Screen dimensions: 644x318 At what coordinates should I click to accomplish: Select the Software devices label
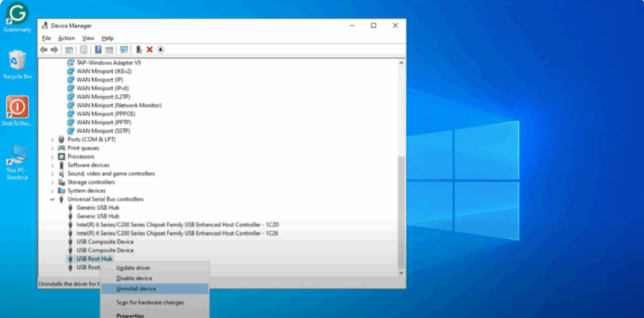(x=88, y=165)
